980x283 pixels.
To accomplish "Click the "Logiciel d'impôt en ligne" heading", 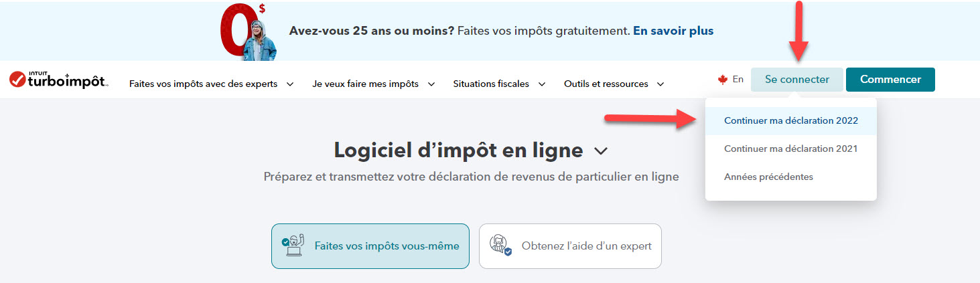I will tap(458, 151).
